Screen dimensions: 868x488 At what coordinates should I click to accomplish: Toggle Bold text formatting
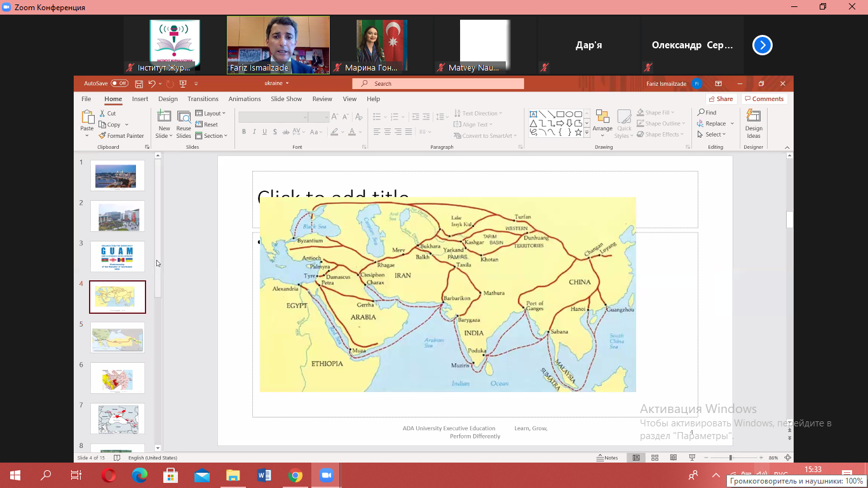click(243, 132)
